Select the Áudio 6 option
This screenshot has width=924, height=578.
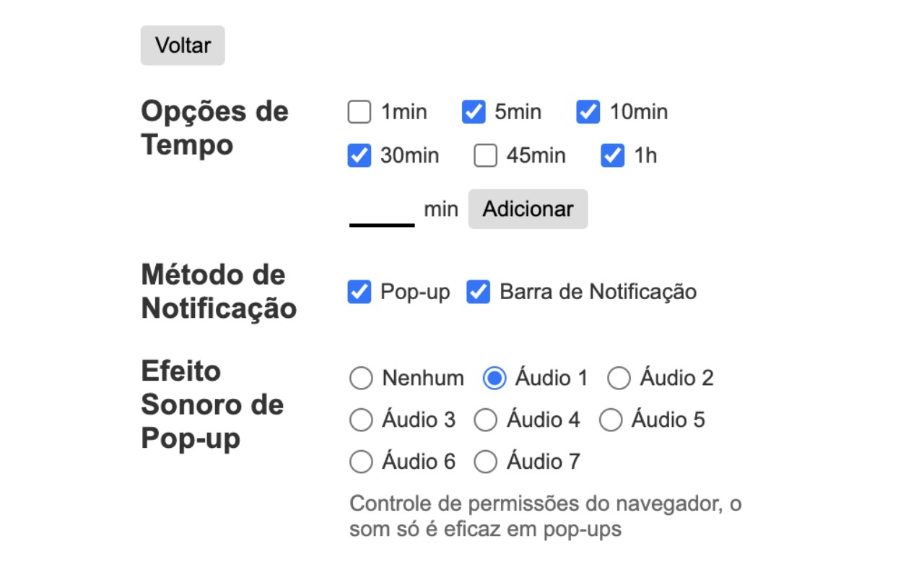pyautogui.click(x=361, y=462)
